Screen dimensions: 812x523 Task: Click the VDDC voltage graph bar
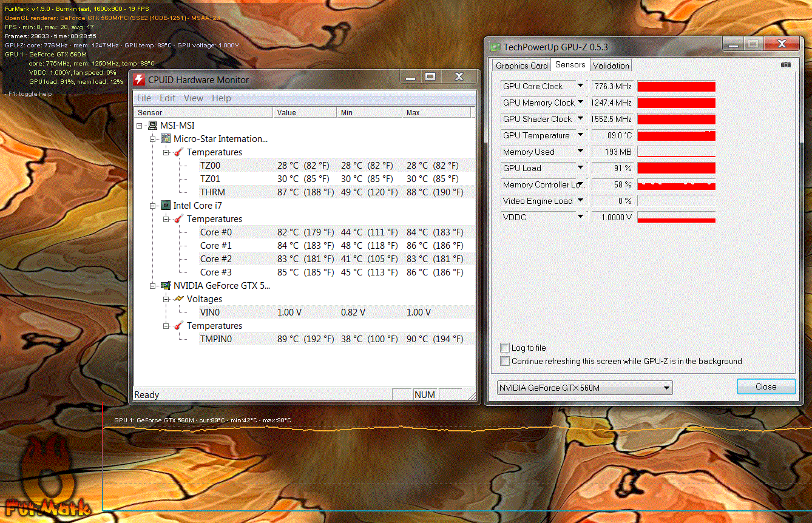click(677, 217)
